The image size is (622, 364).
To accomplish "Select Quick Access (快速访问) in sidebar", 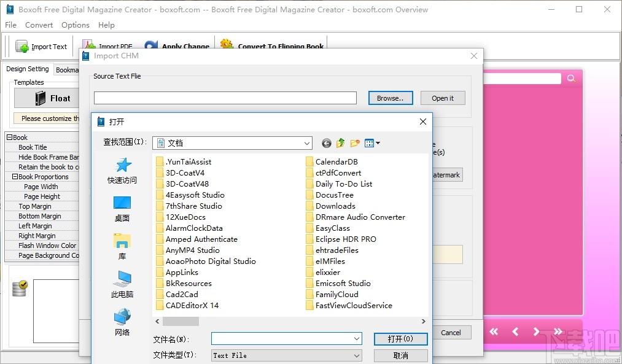I will [122, 171].
